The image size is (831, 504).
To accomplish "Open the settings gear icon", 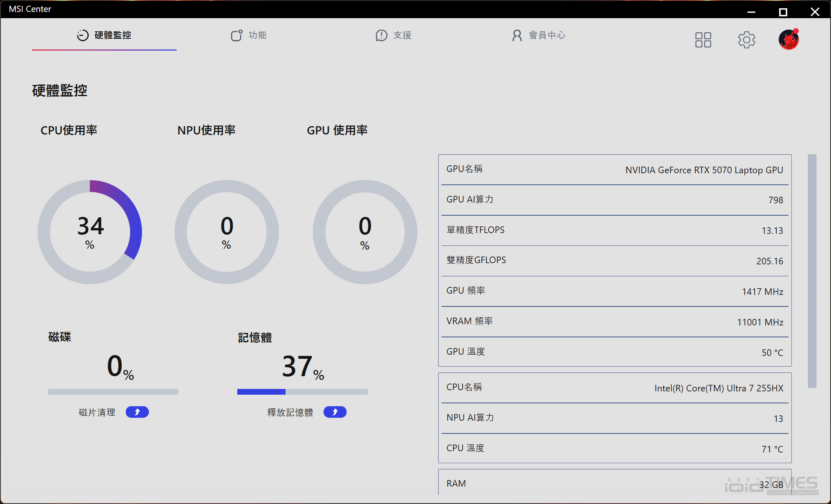I will (x=746, y=40).
